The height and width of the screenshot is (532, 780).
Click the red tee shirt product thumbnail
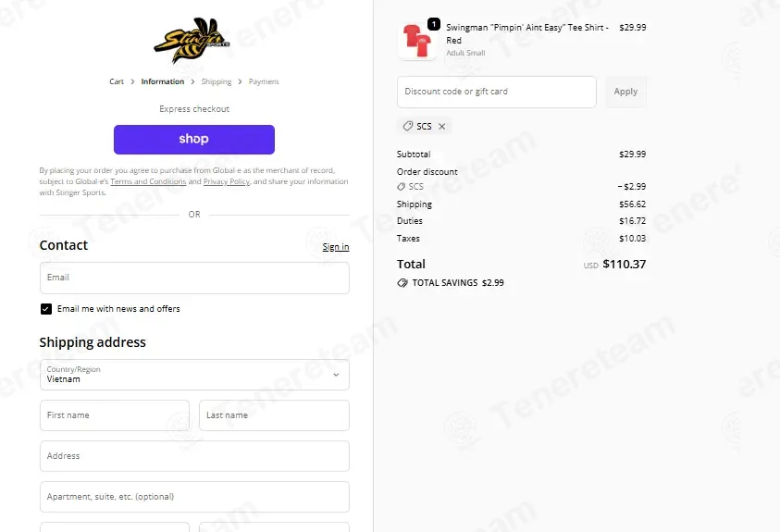click(x=417, y=41)
